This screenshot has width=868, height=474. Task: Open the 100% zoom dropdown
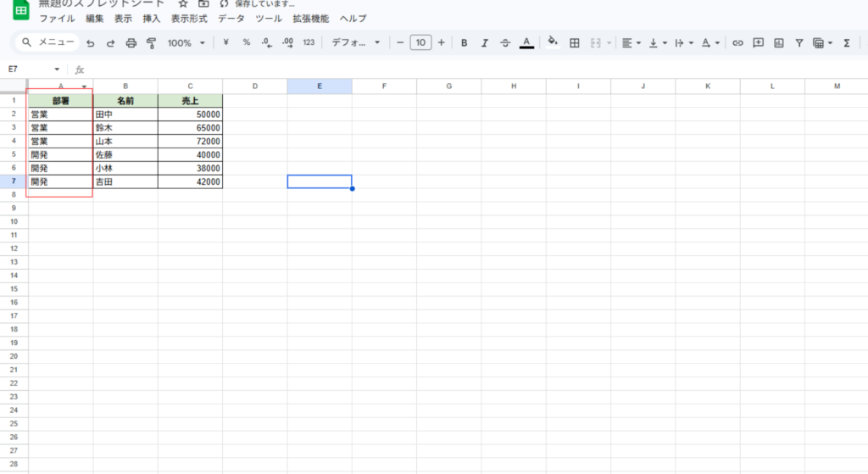[x=186, y=42]
